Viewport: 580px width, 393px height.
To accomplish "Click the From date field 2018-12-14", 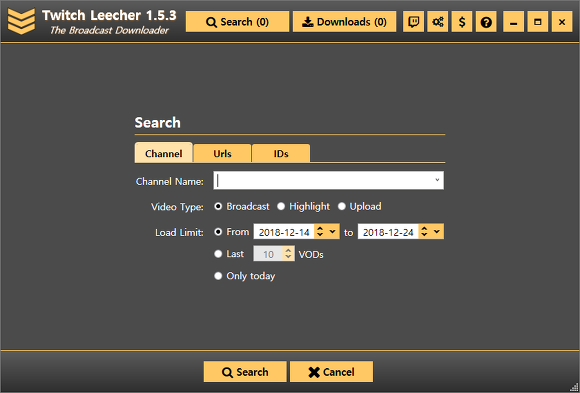I will [284, 232].
